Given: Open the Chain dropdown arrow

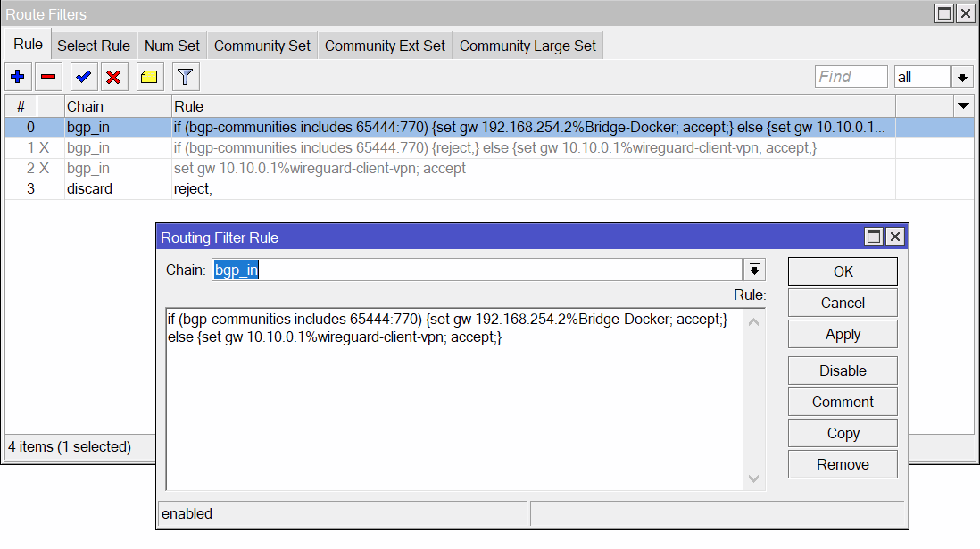Looking at the screenshot, I should tap(754, 270).
